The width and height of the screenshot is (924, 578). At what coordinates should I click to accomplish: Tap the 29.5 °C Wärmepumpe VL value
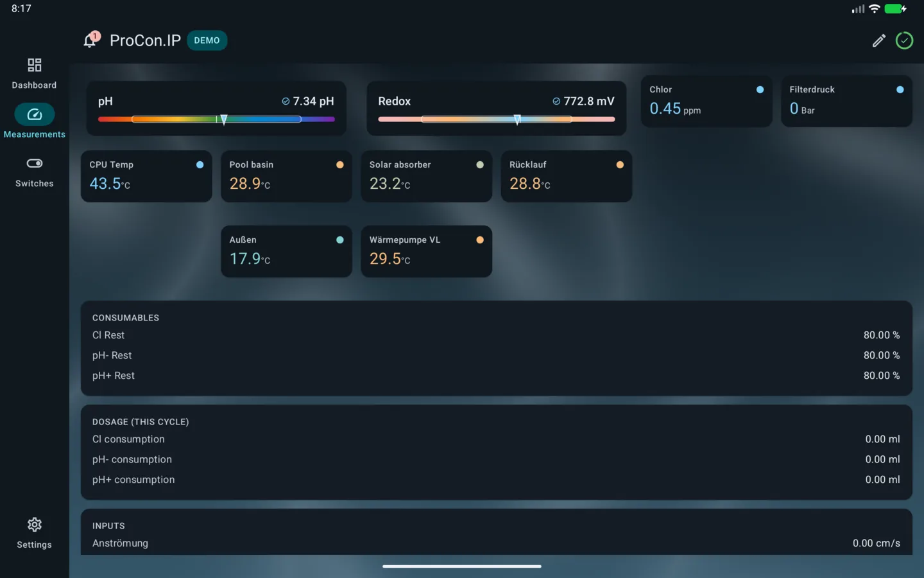point(389,259)
